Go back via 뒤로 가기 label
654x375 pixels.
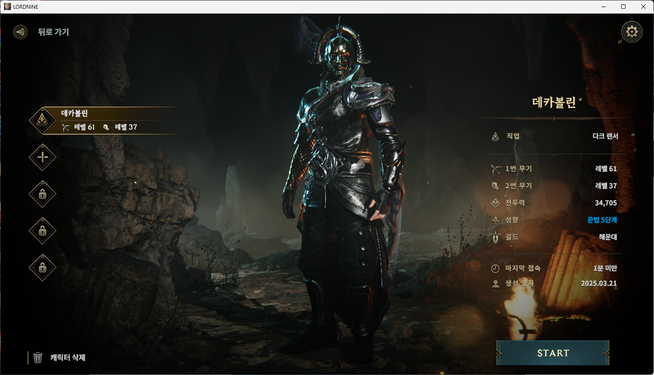(53, 32)
